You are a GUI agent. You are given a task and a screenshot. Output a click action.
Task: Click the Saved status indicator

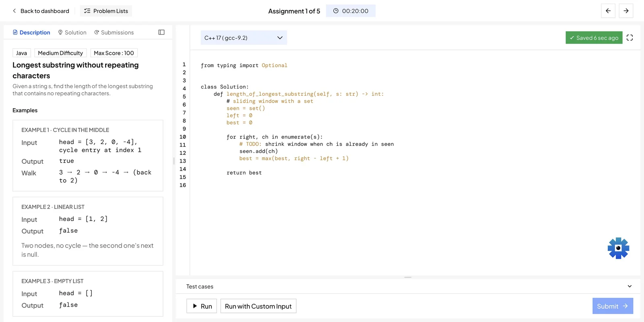(594, 37)
